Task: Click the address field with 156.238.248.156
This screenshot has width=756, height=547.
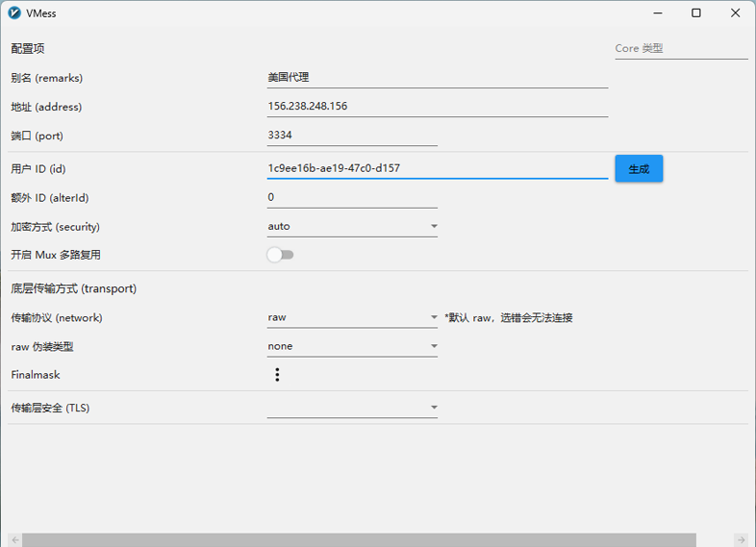Action: (438, 106)
